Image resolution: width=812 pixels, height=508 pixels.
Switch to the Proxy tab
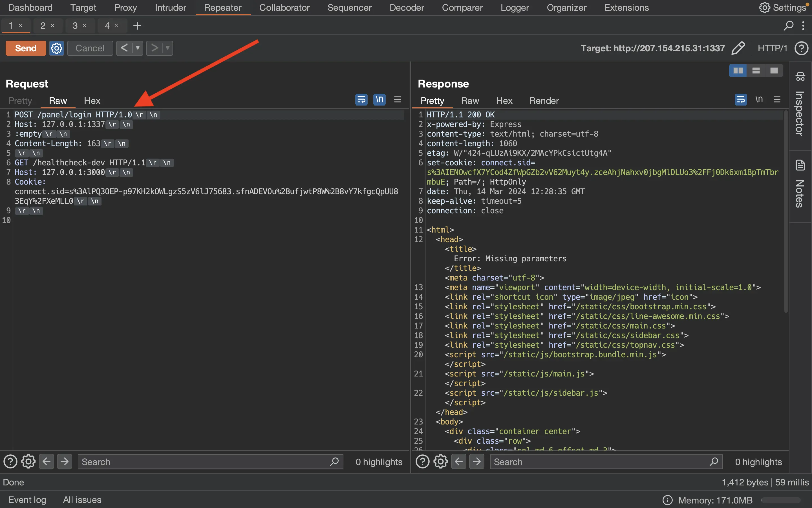click(125, 7)
